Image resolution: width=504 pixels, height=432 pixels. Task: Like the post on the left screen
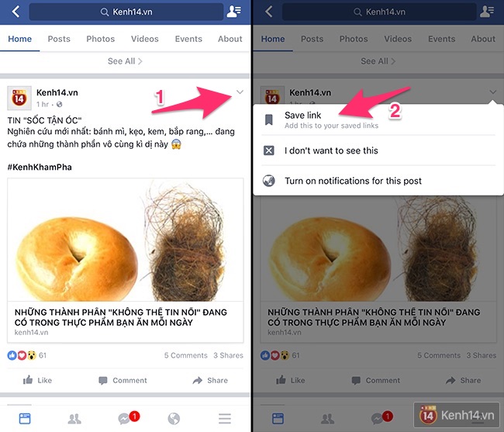pyautogui.click(x=37, y=380)
